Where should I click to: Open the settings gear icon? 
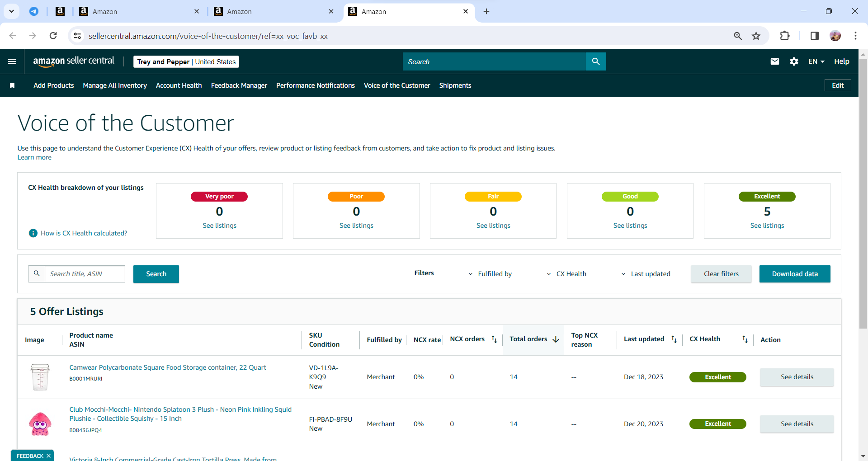[794, 61]
